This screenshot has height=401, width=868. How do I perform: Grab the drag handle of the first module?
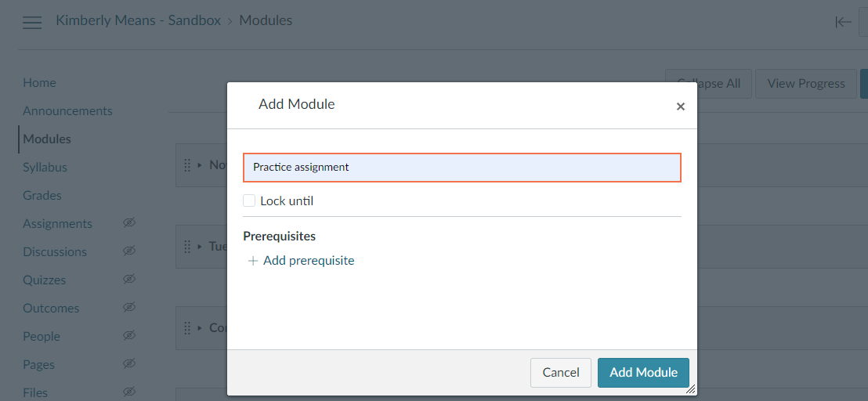tap(187, 164)
